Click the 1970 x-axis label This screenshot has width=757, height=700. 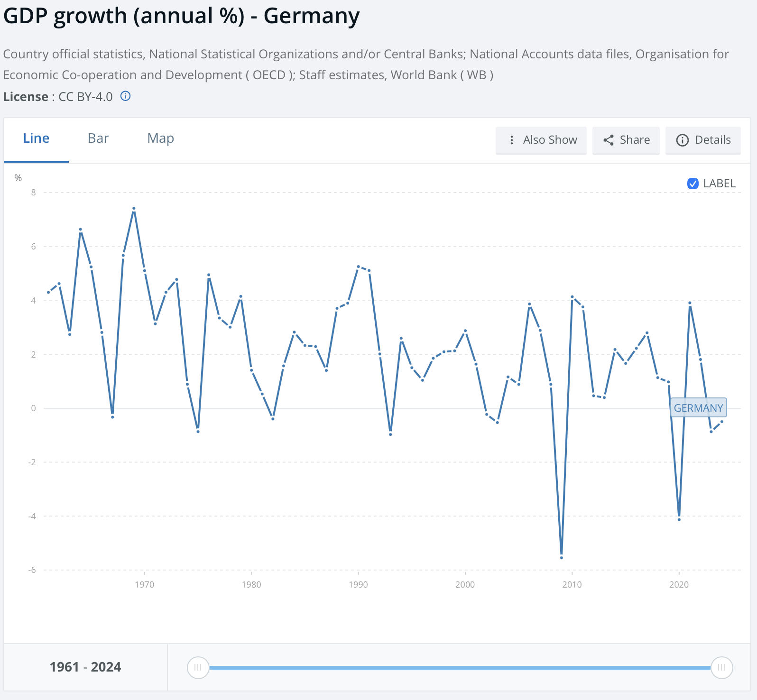pos(144,585)
